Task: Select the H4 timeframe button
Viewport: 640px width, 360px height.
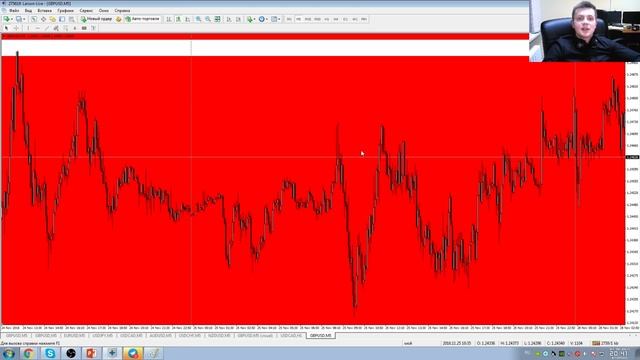Action: (336, 19)
